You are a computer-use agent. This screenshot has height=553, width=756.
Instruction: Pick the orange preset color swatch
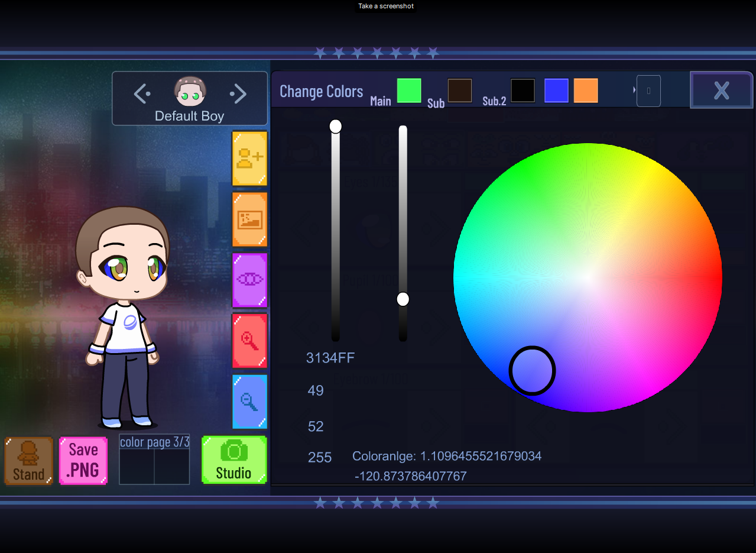[586, 90]
